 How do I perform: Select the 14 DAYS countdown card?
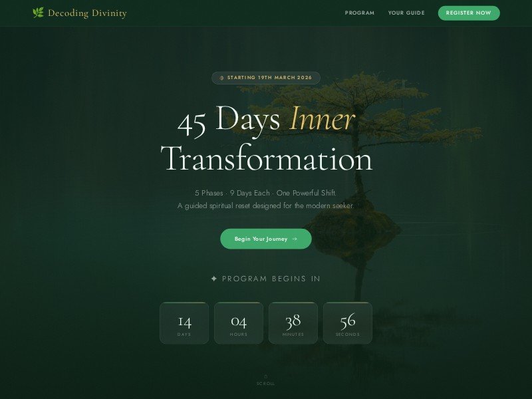coord(184,323)
